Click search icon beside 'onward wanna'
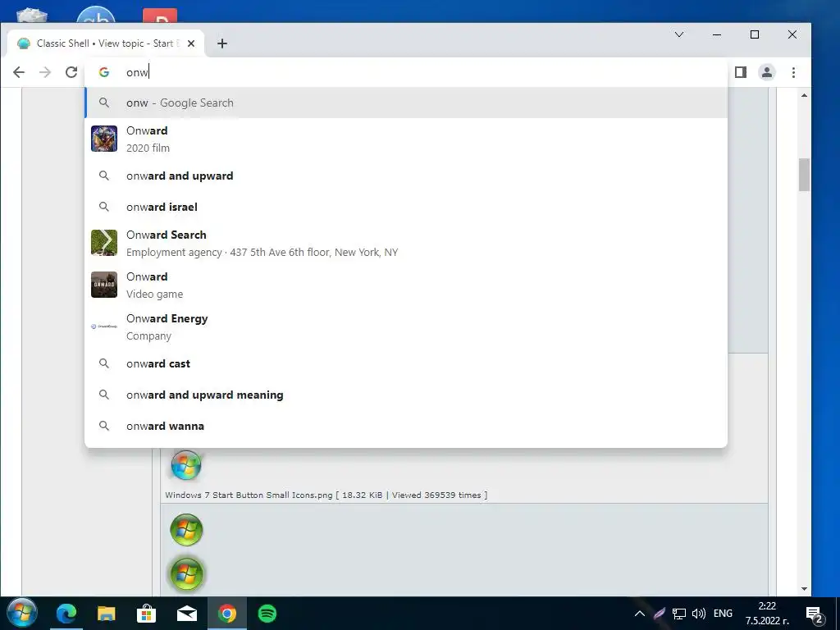Viewport: 840px width, 630px height. (104, 426)
